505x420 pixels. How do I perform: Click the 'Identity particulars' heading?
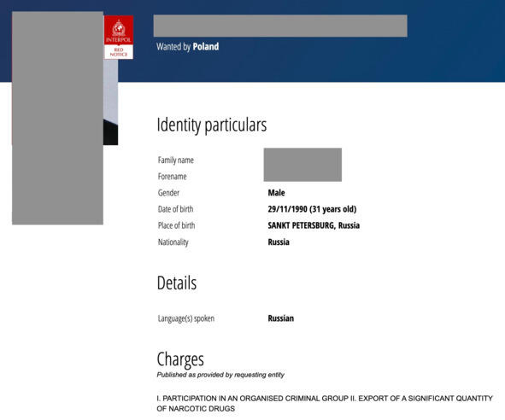[x=212, y=125]
